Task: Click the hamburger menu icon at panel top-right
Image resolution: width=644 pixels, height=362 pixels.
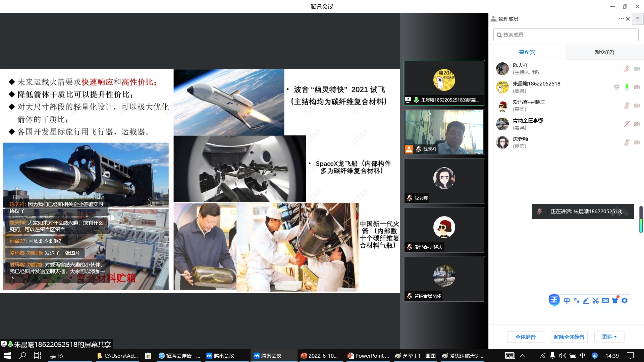Action: point(638,19)
